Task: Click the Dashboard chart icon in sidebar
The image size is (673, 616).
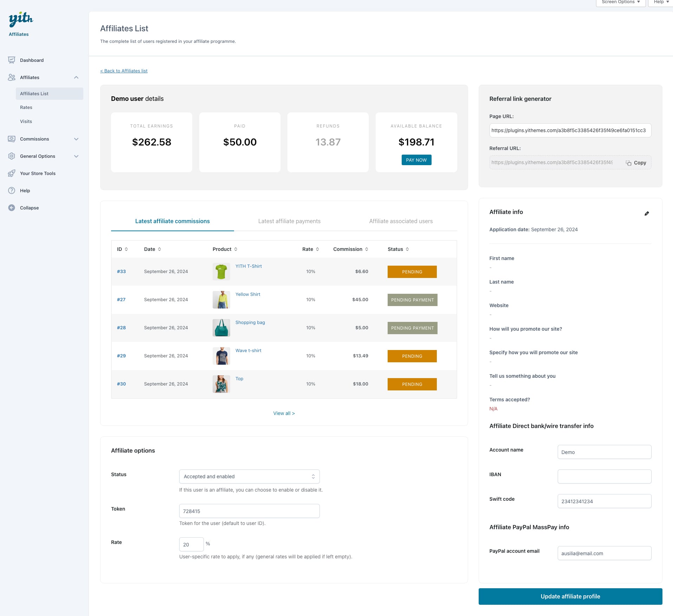Action: click(12, 60)
